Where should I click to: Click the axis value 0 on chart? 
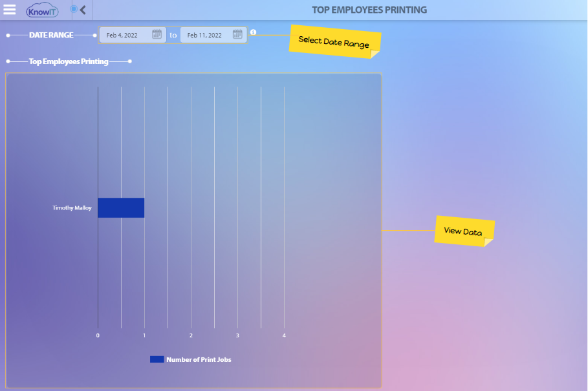pos(98,335)
